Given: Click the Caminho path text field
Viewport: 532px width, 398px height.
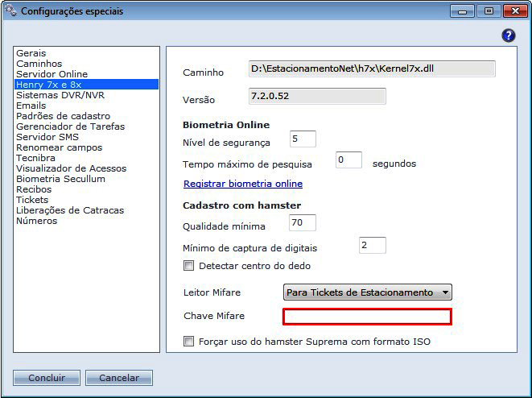Looking at the screenshot, I should tap(372, 69).
